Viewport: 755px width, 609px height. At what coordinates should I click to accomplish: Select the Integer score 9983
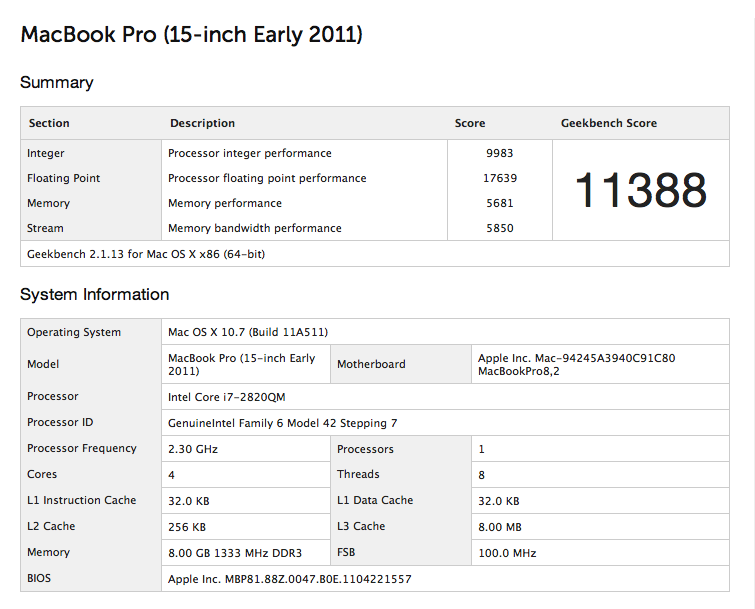pos(500,153)
